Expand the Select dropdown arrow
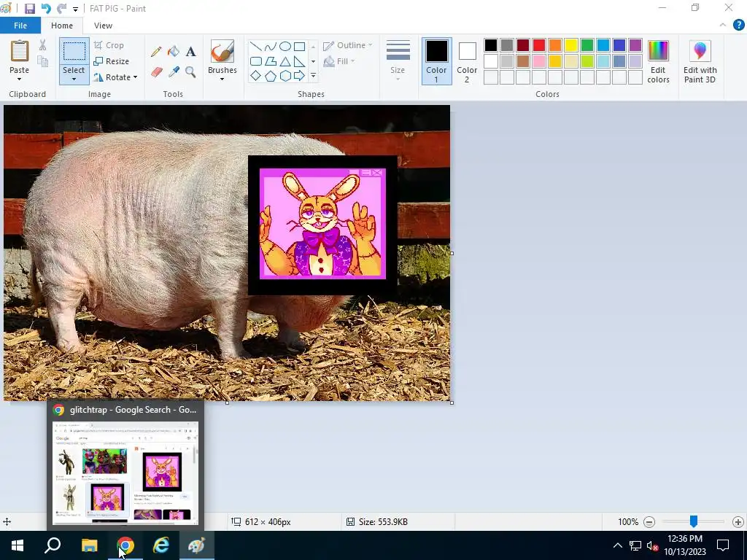 (74, 79)
